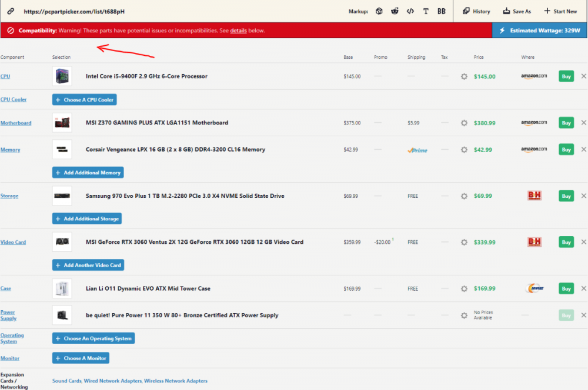
Task: Click Save As in the top bar
Action: [x=517, y=11]
